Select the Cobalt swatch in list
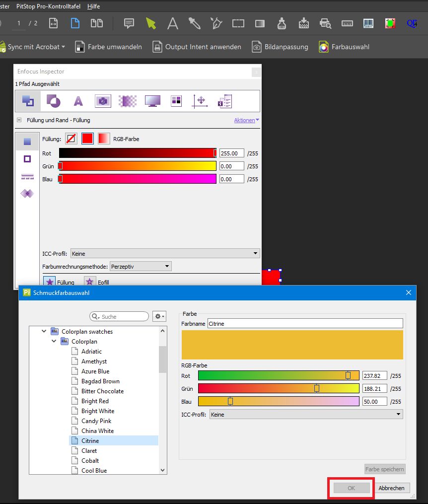 (x=90, y=460)
